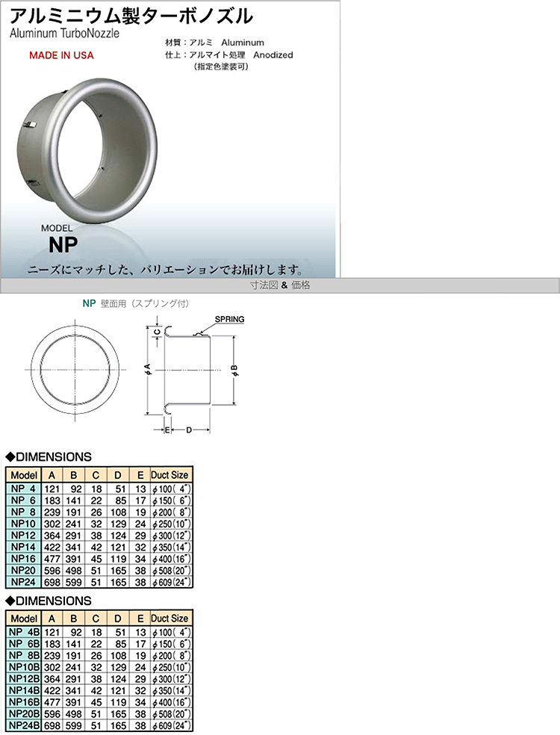Click the NP12B row model cell
Viewport: 560px width, 735px height.
[24, 679]
